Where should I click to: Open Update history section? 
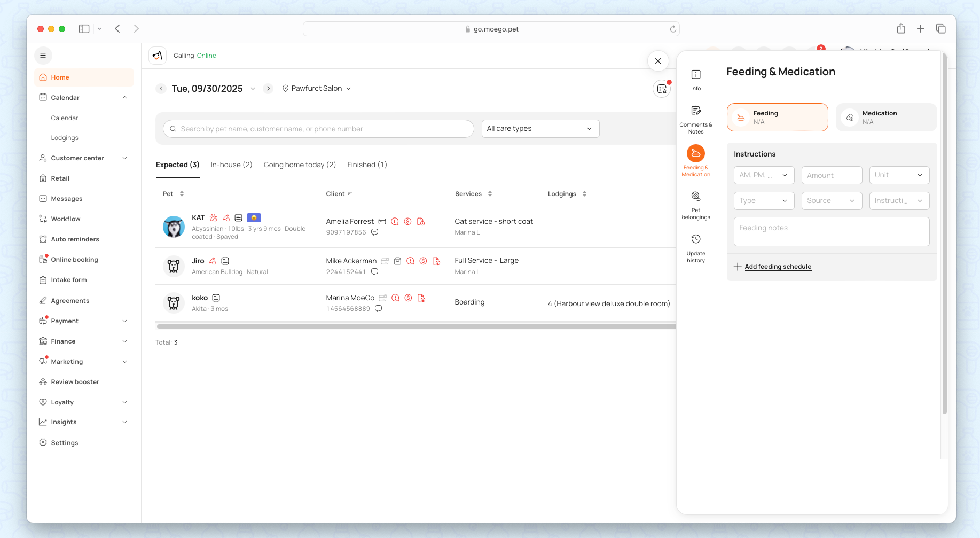[695, 247]
